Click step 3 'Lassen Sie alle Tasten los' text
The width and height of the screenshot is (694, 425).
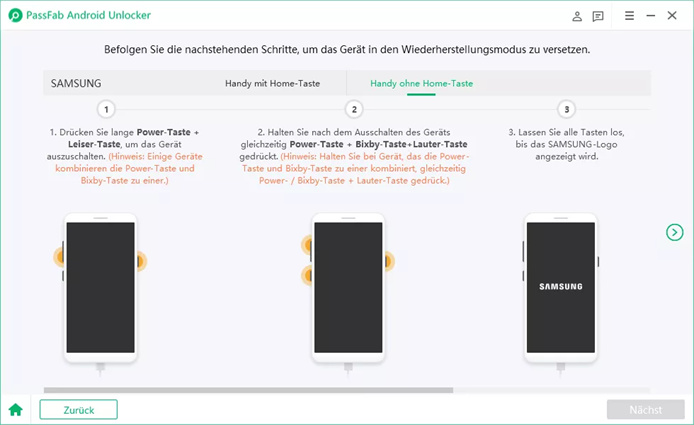[x=567, y=144]
